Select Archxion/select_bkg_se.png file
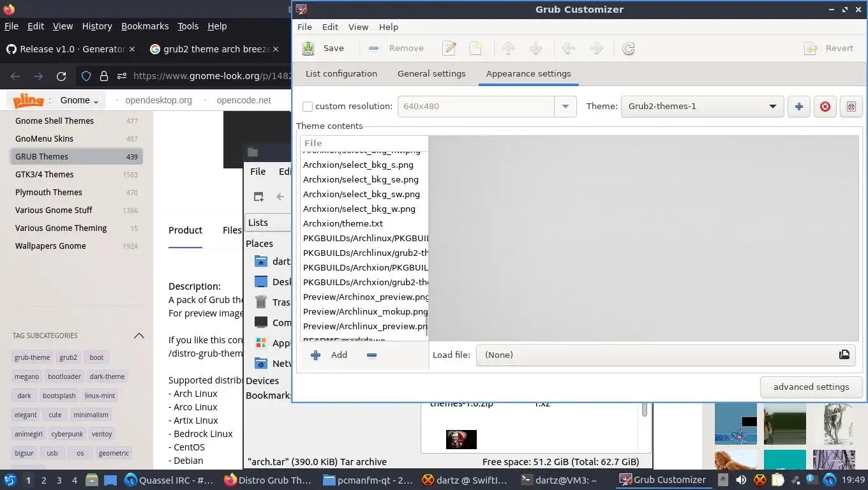The image size is (868, 490). coord(364,179)
